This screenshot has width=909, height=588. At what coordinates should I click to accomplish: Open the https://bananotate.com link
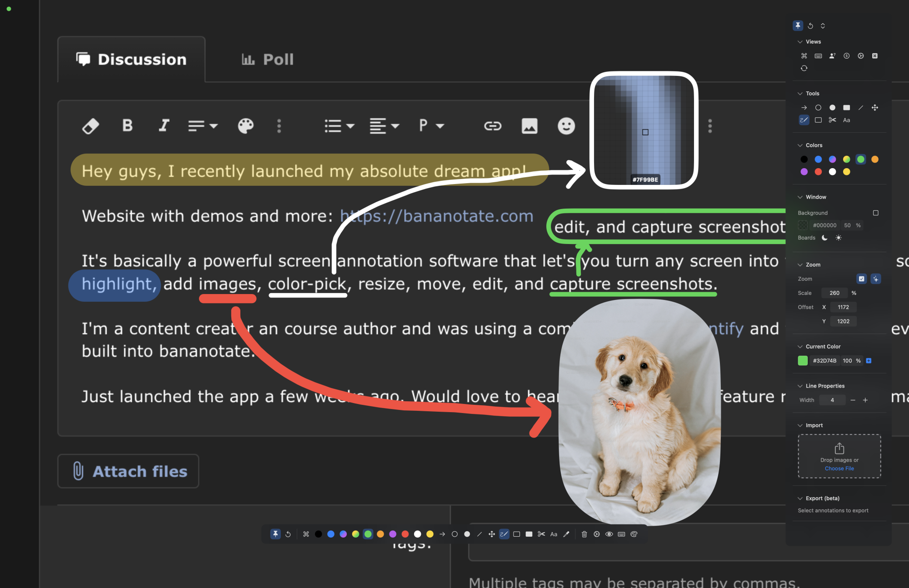pyautogui.click(x=437, y=216)
